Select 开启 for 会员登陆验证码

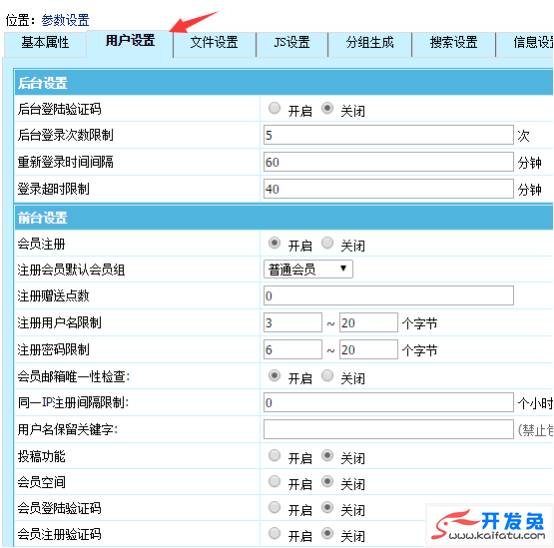coord(275,507)
